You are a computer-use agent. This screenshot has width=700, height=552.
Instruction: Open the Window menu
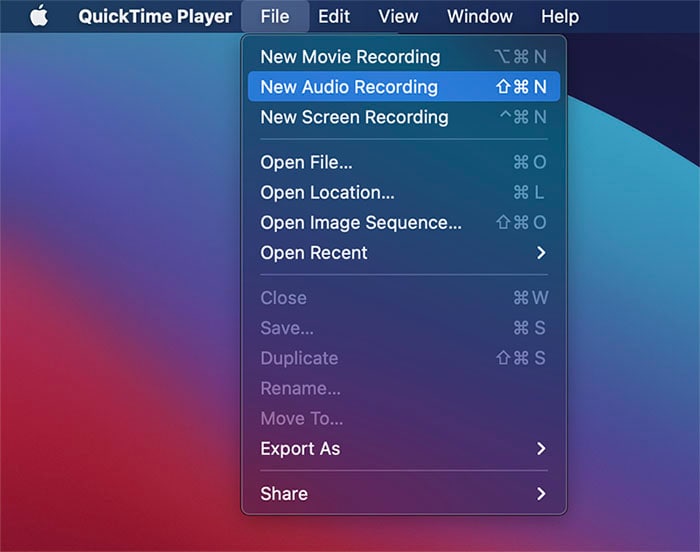(480, 17)
